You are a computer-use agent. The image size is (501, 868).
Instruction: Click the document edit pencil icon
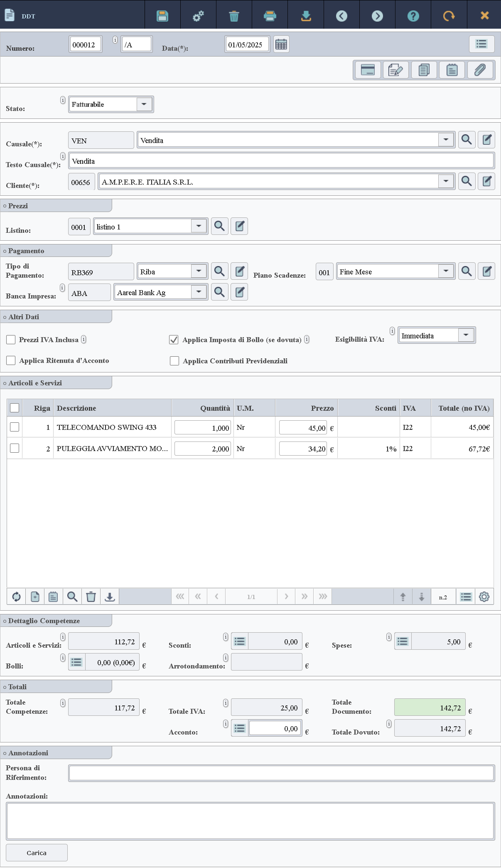[x=396, y=70]
